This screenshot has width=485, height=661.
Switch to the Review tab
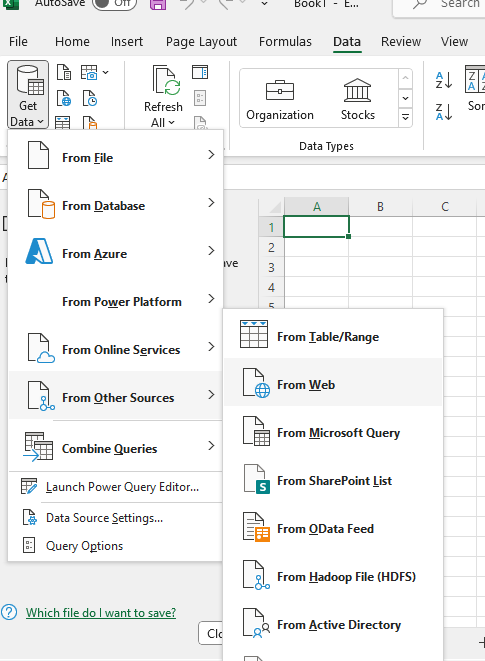coord(401,42)
